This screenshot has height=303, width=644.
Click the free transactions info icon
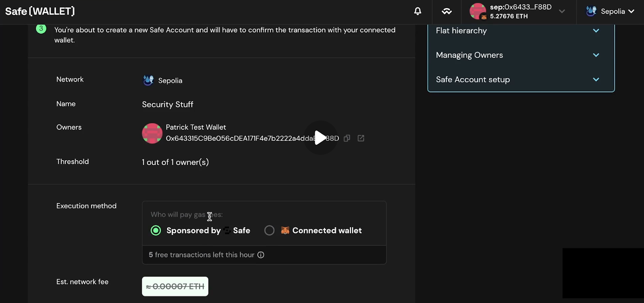(261, 255)
